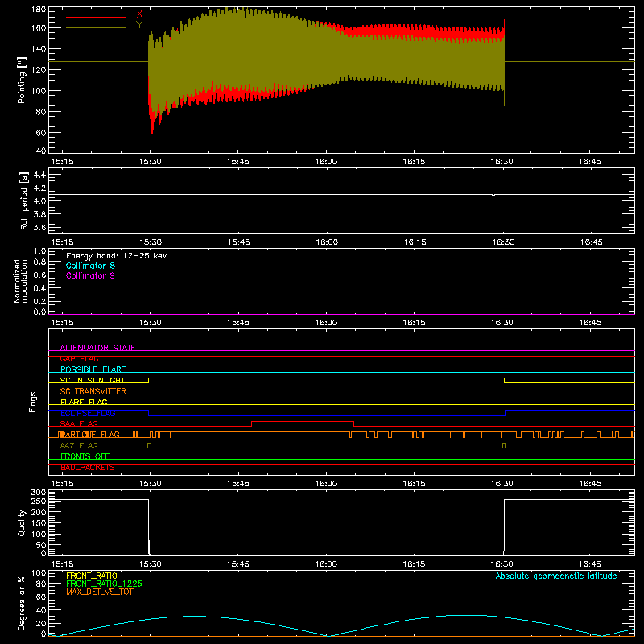Viewport: 644px width, 644px height.
Task: Select the red X legend line sample
Action: (x=96, y=17)
